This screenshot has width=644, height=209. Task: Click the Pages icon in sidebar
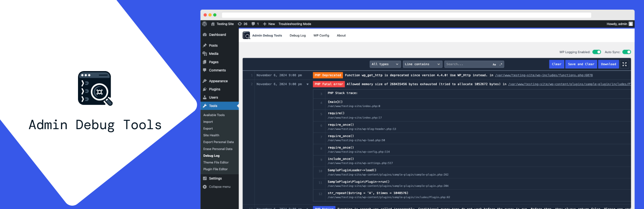[x=205, y=62]
